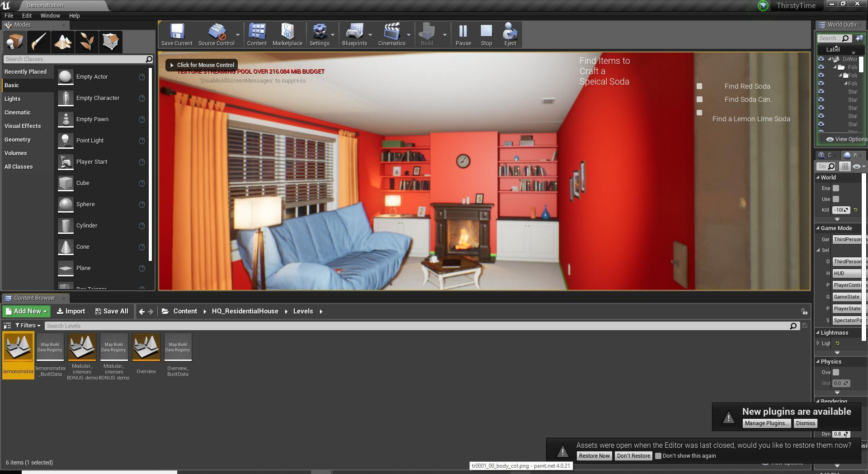Select the Lights category tab
Screen dimensions: 868x474
(13, 99)
